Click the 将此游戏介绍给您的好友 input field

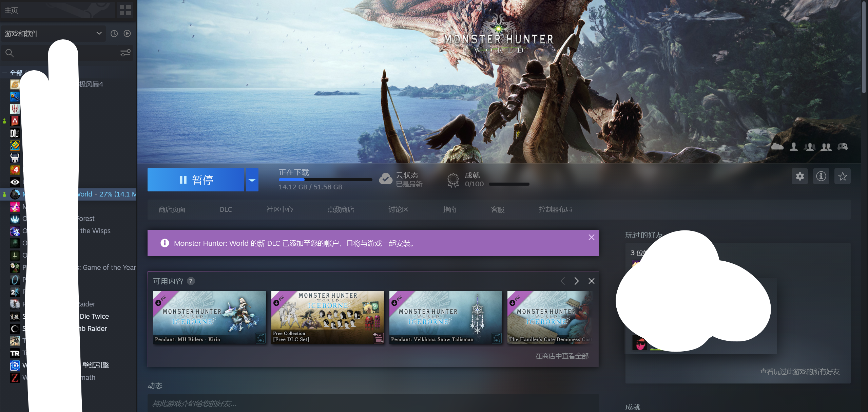click(x=373, y=403)
